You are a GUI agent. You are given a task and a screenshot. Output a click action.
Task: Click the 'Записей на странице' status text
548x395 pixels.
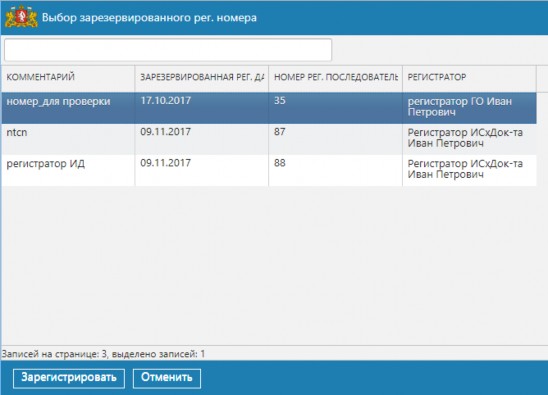[103, 354]
